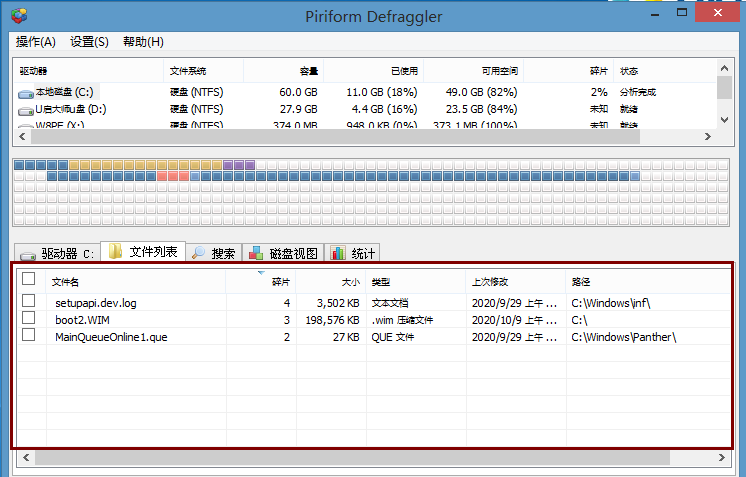Check the box for setupapi.dev.log
Image resolution: width=746 pixels, height=477 pixels.
(29, 301)
